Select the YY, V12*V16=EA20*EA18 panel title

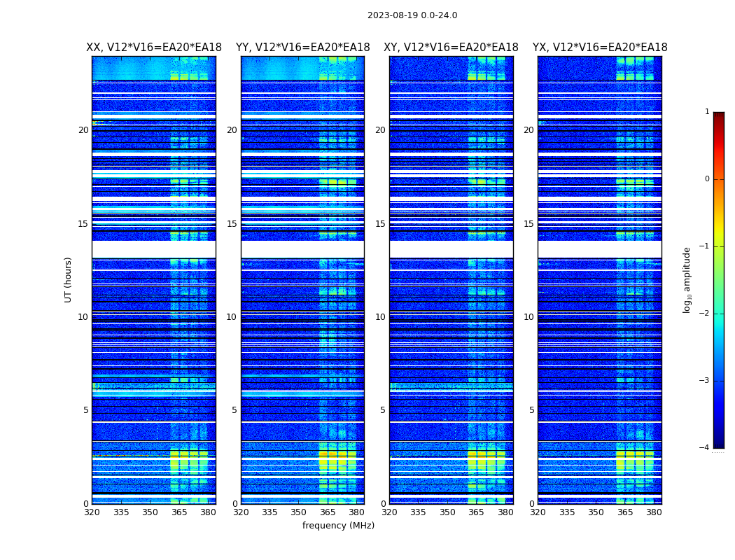pyautogui.click(x=303, y=48)
